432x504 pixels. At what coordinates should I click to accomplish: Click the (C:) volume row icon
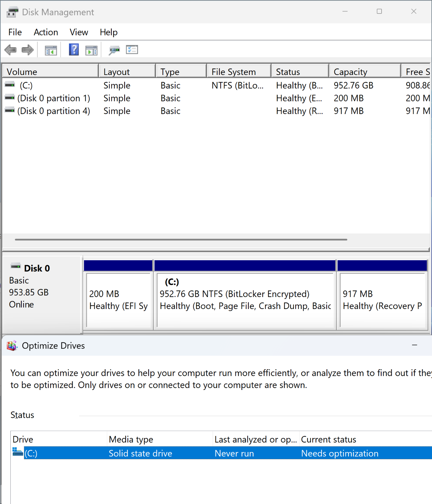[10, 84]
